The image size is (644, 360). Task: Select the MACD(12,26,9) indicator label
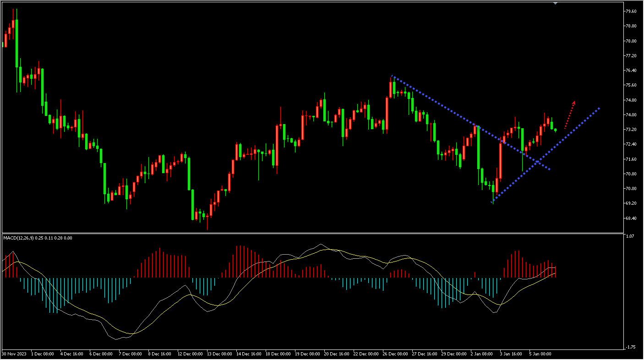[38, 238]
